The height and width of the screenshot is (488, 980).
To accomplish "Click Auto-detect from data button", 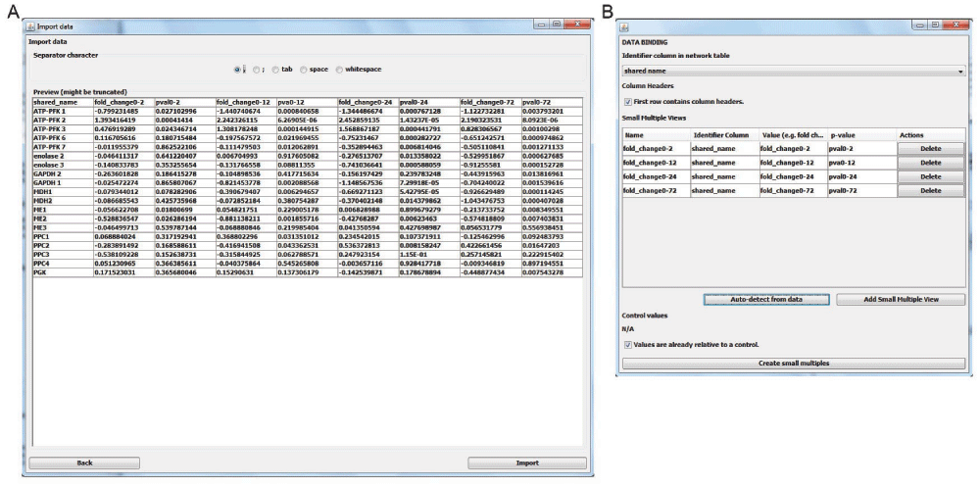I will (x=766, y=299).
